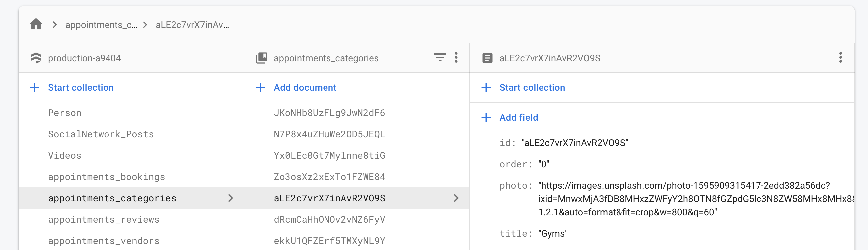Click the plus icon next to Add field
Screen dimensions: 868x250
click(x=486, y=117)
